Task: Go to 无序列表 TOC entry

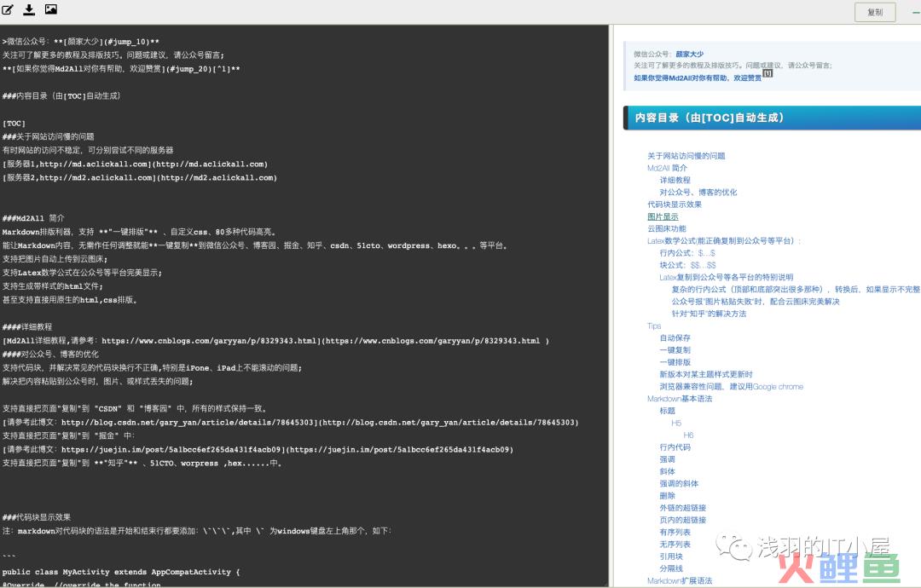Action: (675, 545)
